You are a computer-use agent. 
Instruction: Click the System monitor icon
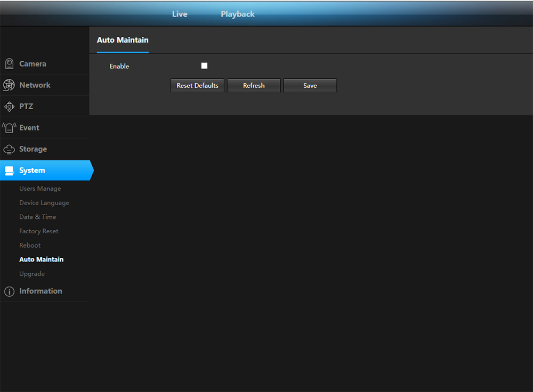(9, 170)
